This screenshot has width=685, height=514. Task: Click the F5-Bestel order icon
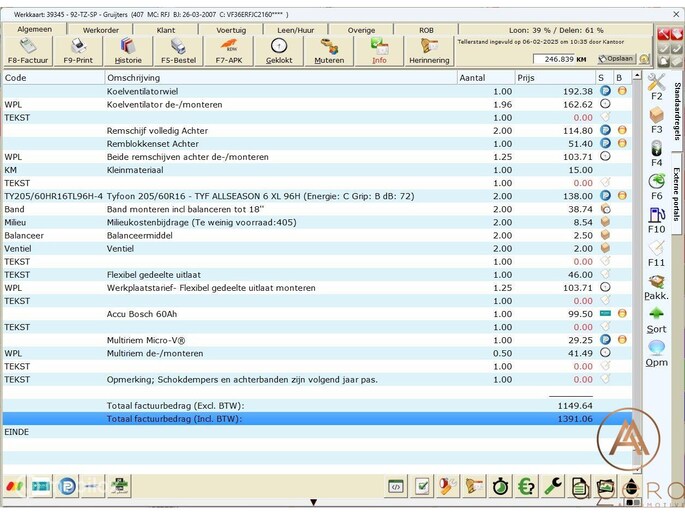(178, 46)
